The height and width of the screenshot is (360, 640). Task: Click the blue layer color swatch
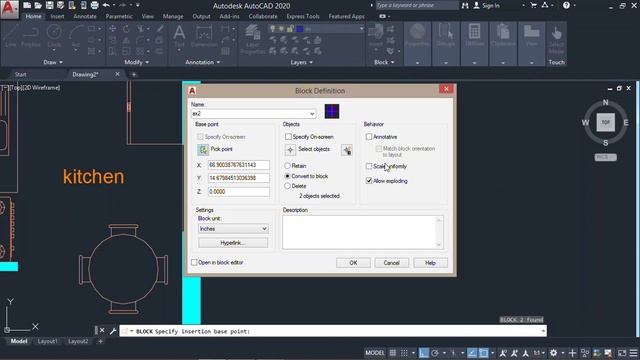pyautogui.click(x=300, y=29)
